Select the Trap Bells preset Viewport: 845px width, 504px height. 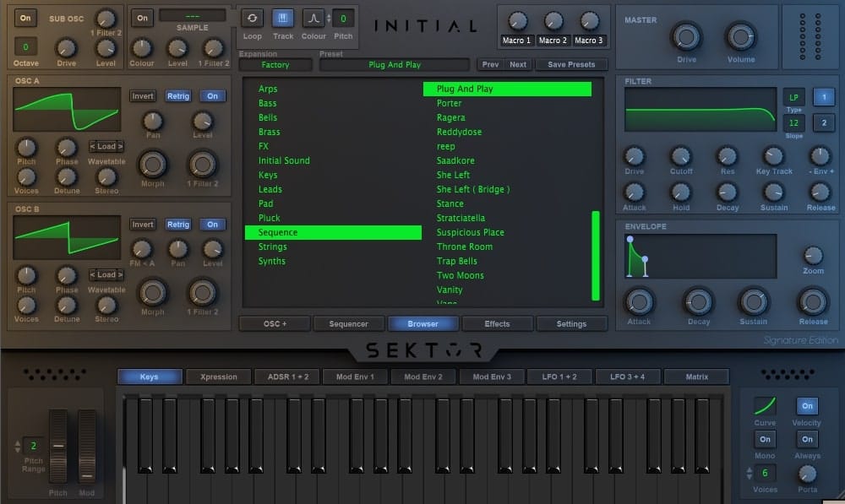pos(457,261)
